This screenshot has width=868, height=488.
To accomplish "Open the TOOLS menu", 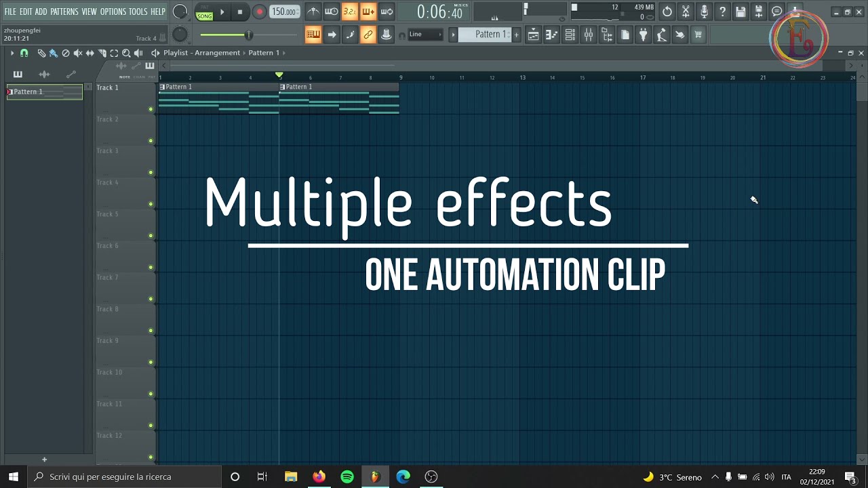I will coord(138,12).
